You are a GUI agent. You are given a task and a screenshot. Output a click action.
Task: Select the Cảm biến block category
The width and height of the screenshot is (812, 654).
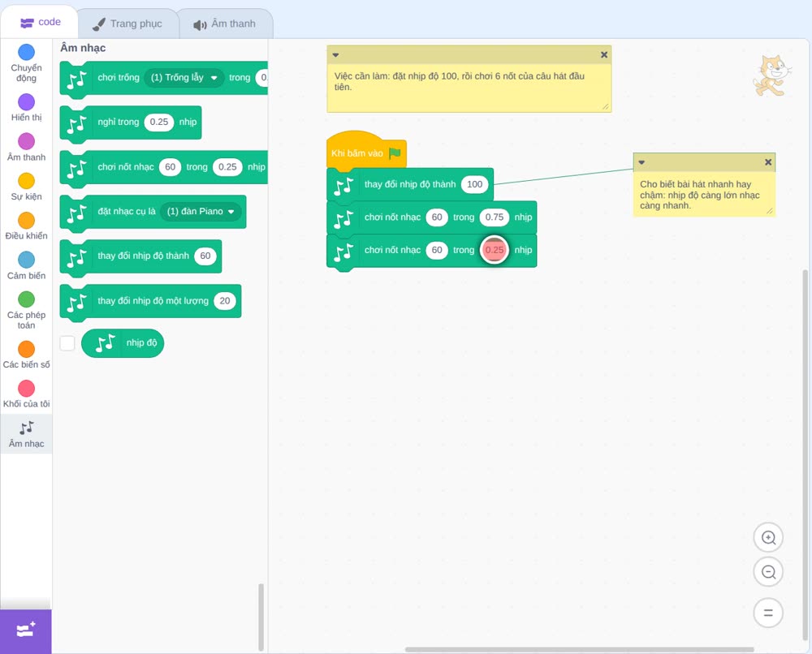(x=27, y=266)
